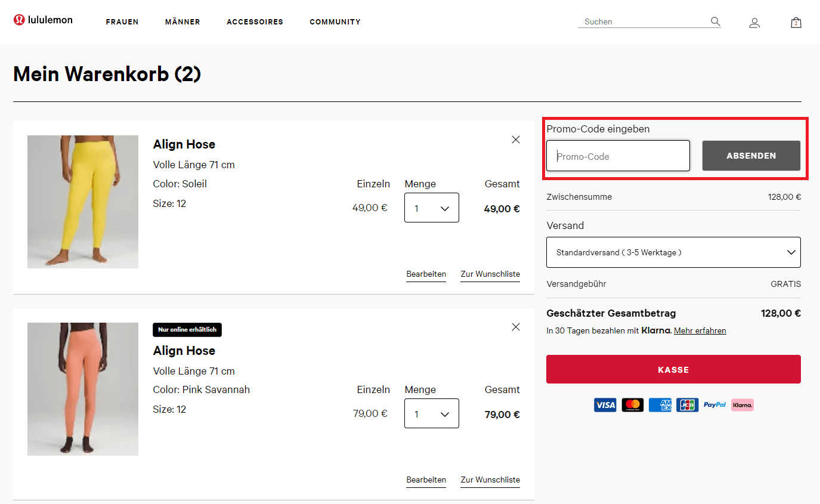Click the Zwischensumme label
820x504 pixels.
click(x=579, y=197)
